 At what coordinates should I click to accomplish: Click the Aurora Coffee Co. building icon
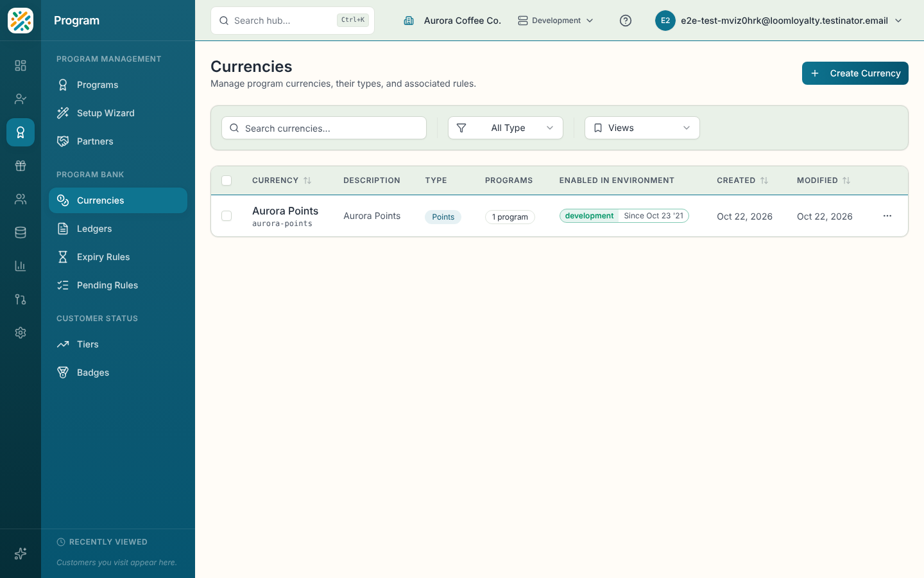[409, 21]
